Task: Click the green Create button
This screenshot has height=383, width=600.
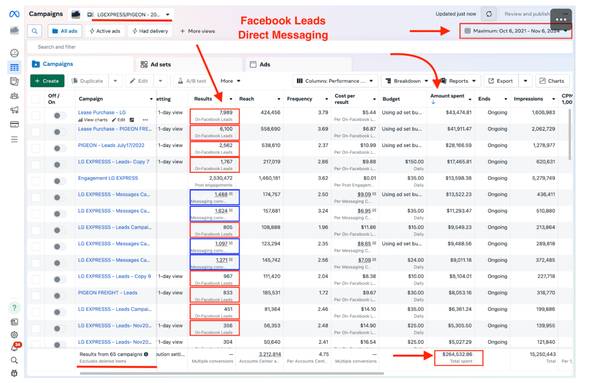Action: pos(47,81)
